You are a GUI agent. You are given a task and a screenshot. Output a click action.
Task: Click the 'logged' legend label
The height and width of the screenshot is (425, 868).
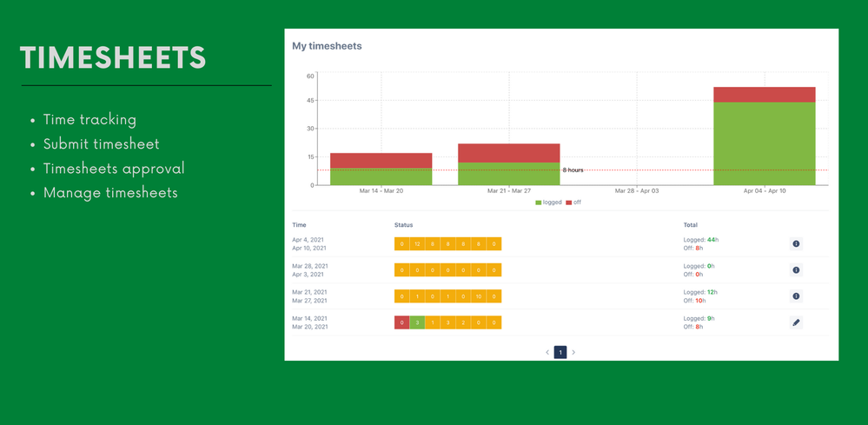pos(553,203)
